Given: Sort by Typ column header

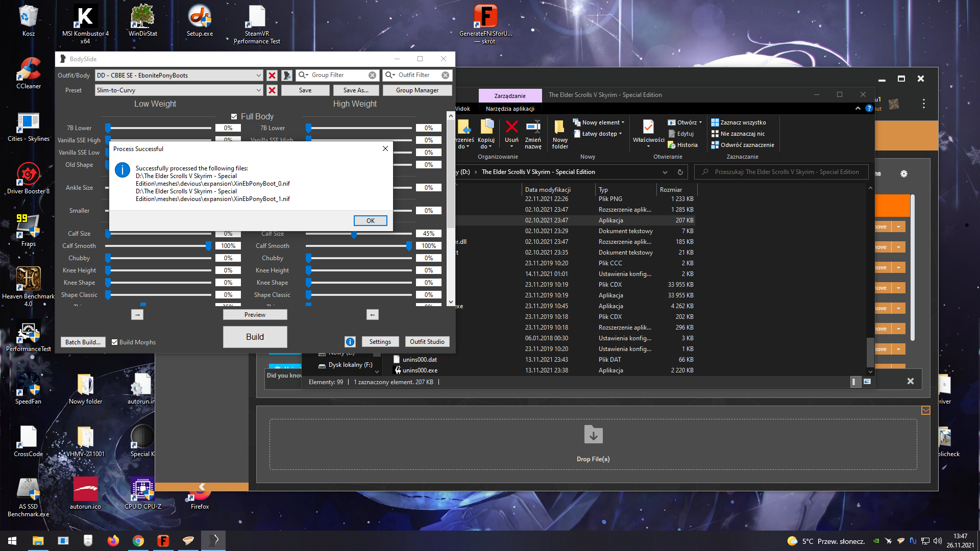Looking at the screenshot, I should click(626, 189).
